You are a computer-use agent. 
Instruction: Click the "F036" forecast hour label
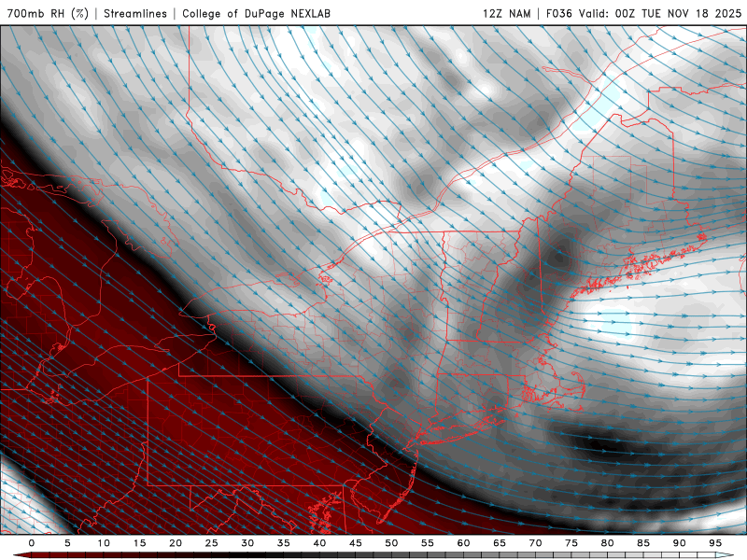coord(558,13)
